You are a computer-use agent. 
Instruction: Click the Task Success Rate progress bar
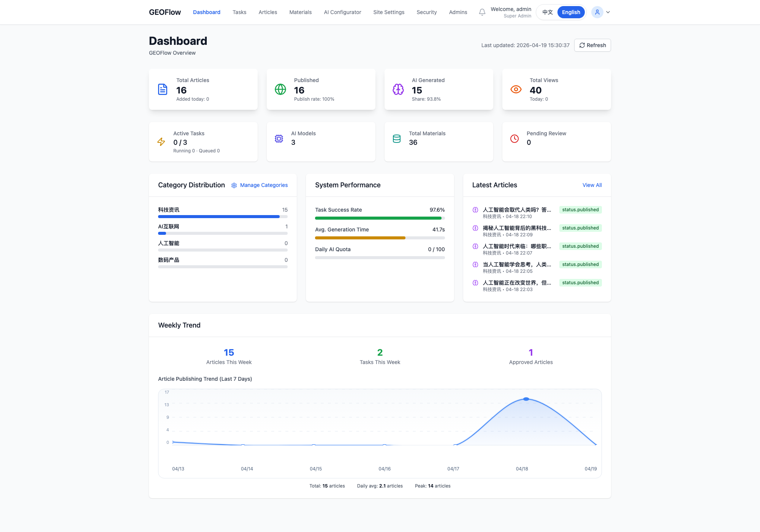(x=380, y=218)
